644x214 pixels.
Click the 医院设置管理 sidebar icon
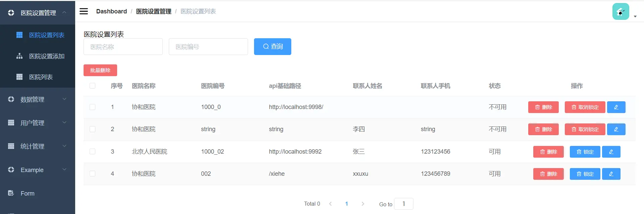click(11, 13)
